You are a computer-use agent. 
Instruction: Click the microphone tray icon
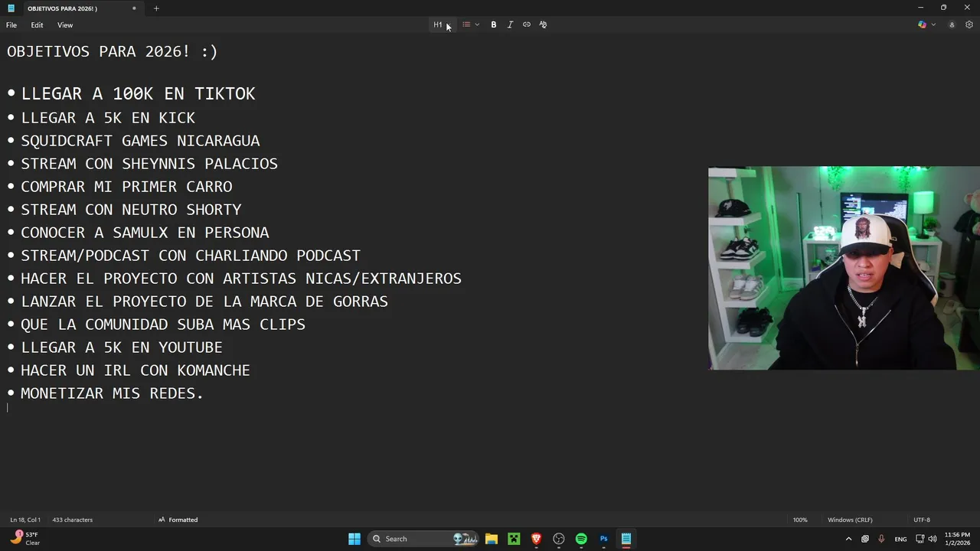pyautogui.click(x=881, y=539)
